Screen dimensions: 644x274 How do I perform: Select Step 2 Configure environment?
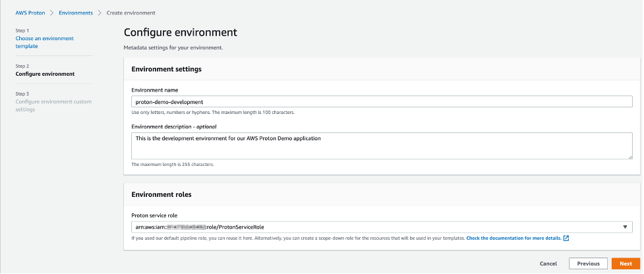click(x=45, y=74)
